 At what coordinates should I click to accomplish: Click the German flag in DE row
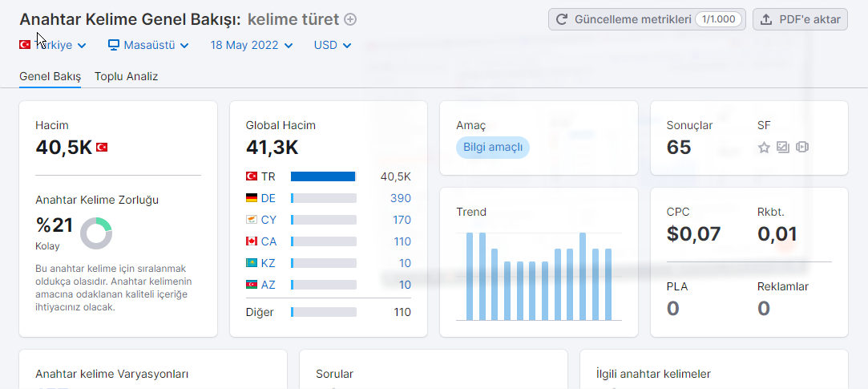(x=252, y=198)
